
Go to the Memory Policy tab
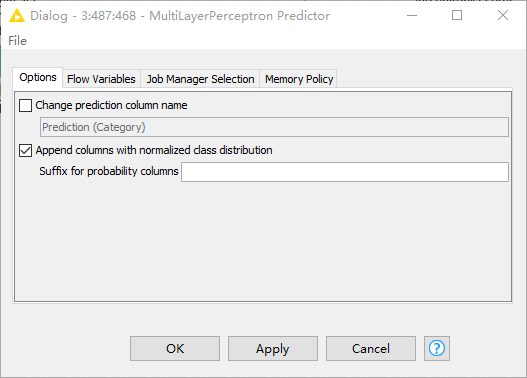299,79
